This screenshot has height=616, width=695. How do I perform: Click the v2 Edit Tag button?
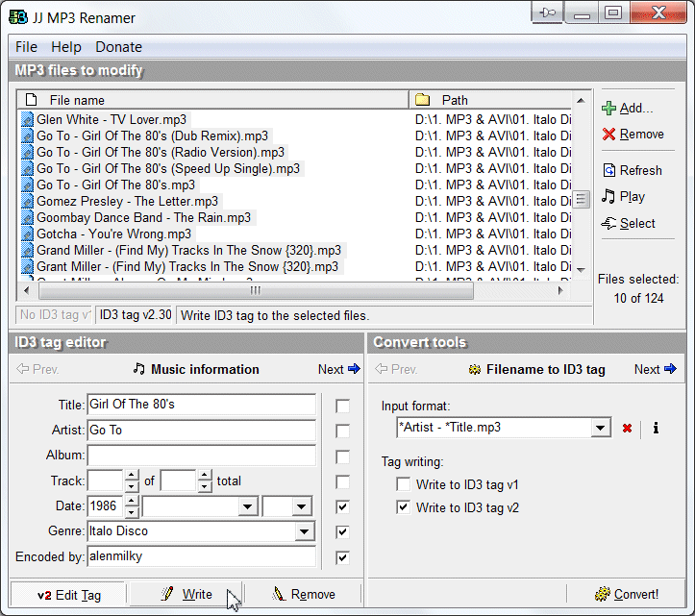[68, 595]
